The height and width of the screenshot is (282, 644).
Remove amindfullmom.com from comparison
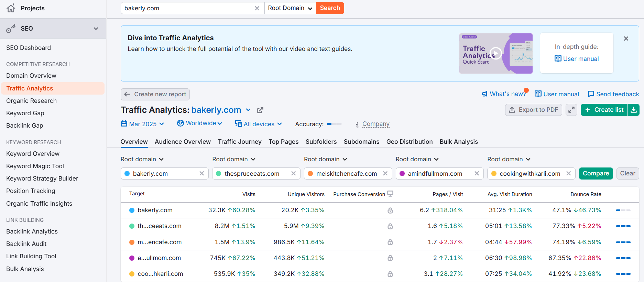coord(477,174)
